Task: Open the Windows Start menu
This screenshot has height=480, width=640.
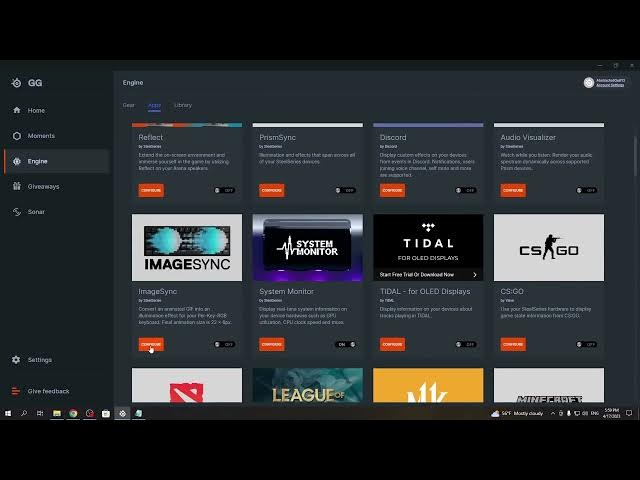Action: point(8,413)
